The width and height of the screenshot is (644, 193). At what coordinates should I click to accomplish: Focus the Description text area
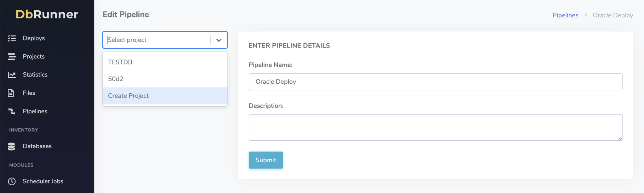tap(435, 127)
